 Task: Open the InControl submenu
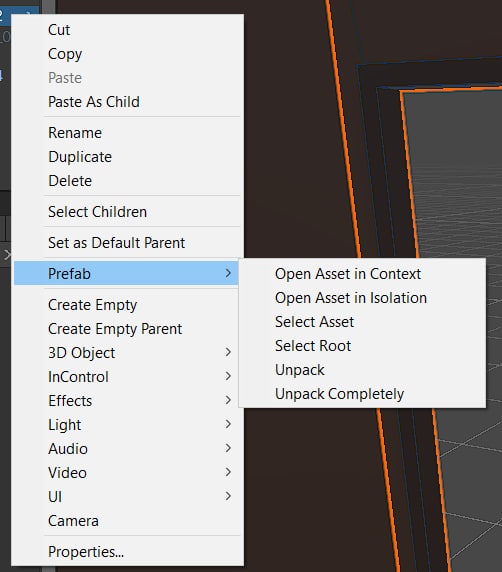[127, 377]
